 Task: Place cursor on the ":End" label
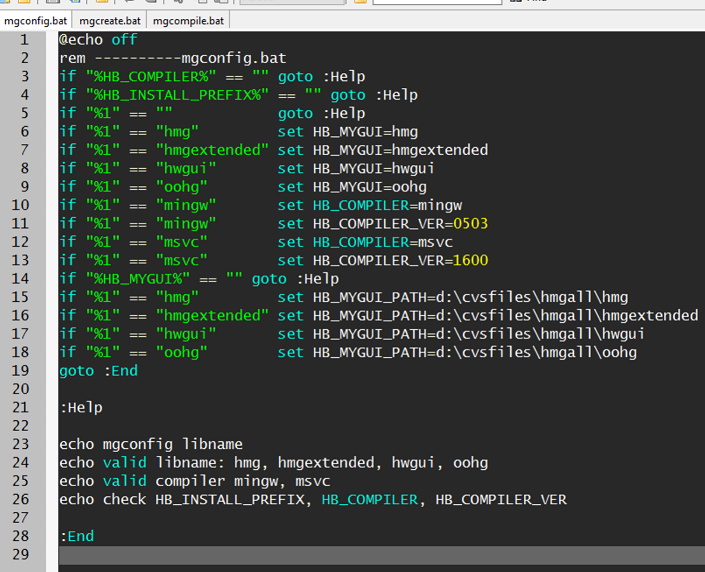pos(76,536)
